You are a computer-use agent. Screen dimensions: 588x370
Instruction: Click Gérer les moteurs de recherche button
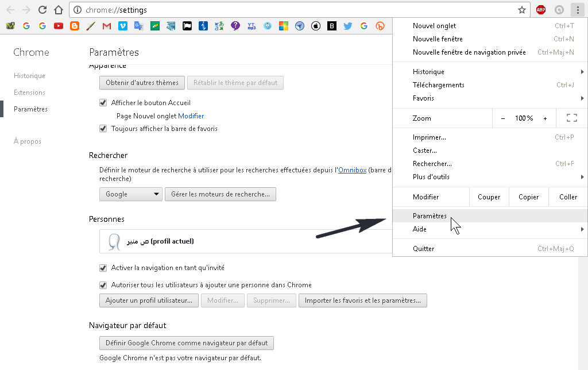pos(220,194)
